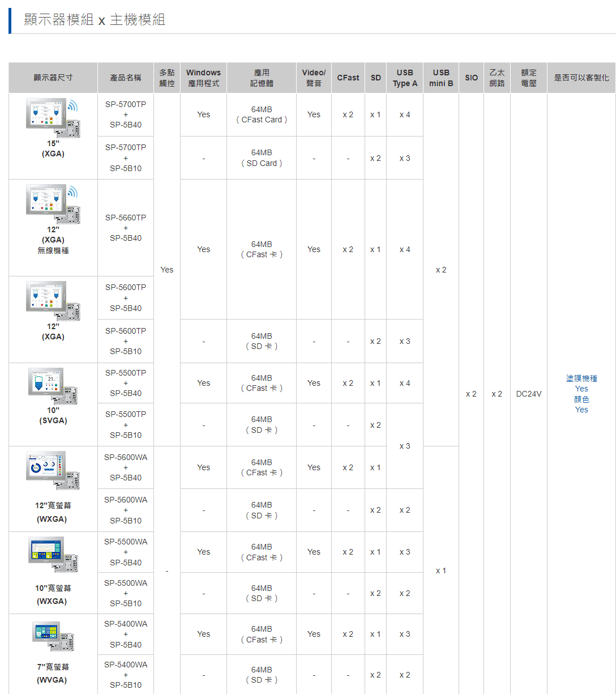This screenshot has width=616, height=694.
Task: Click the 10" widescreen WXGA product image
Action: tap(53, 555)
